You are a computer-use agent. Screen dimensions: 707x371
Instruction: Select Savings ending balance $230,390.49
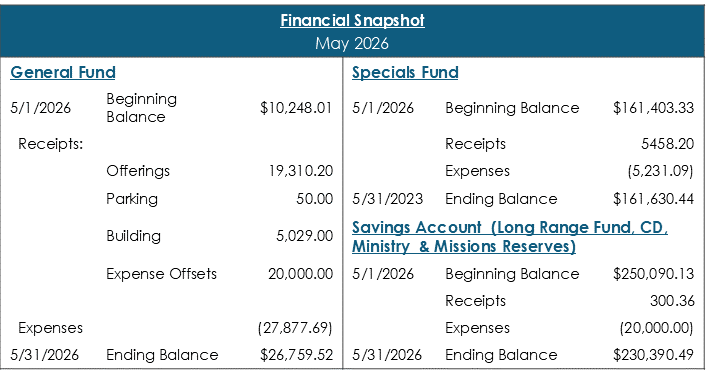[653, 355]
